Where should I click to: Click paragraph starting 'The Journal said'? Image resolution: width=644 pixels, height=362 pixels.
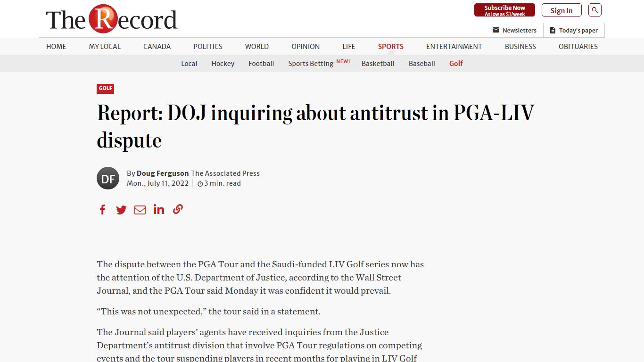259,345
